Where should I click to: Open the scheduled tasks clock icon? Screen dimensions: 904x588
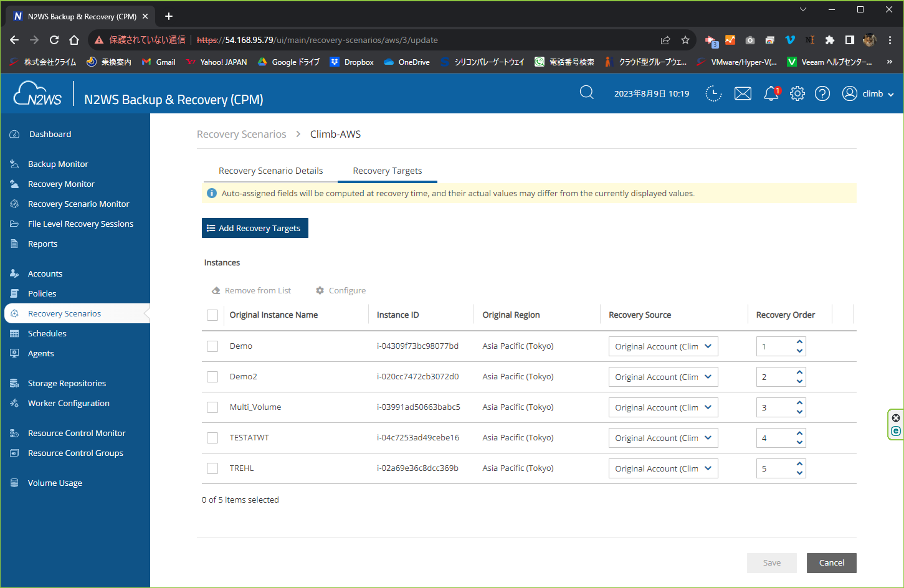(713, 93)
